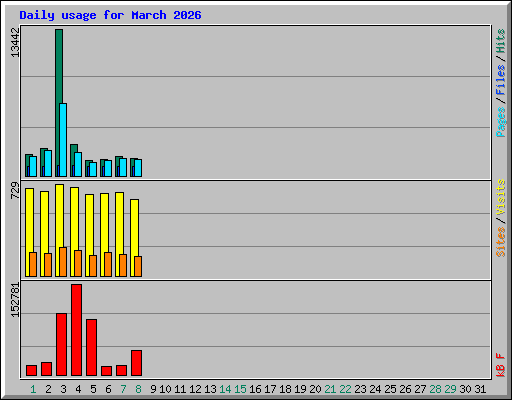512x400 pixels.
Task: Click the 'Visits' legend label
Action: tap(500, 197)
